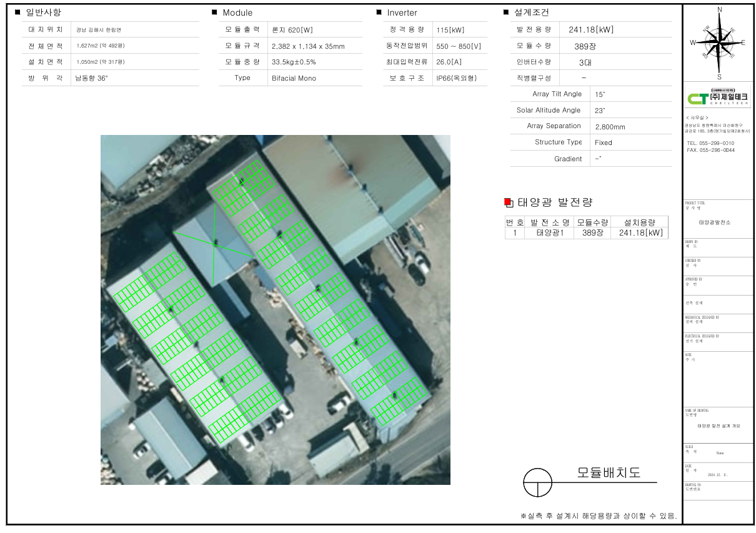Click the aerial satellite site image
Viewport: 756px width, 533px height.
tap(275, 309)
